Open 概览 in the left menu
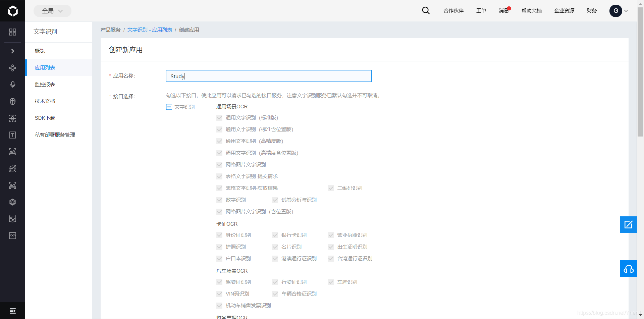 [x=59, y=51]
